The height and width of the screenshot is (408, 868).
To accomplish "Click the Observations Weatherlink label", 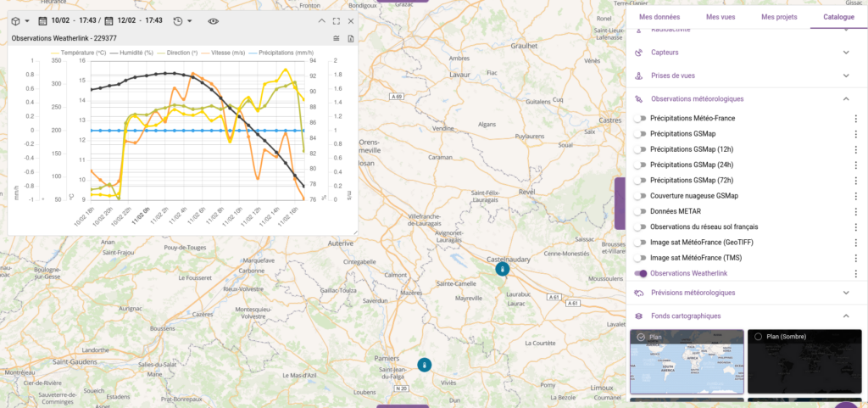I will (688, 273).
